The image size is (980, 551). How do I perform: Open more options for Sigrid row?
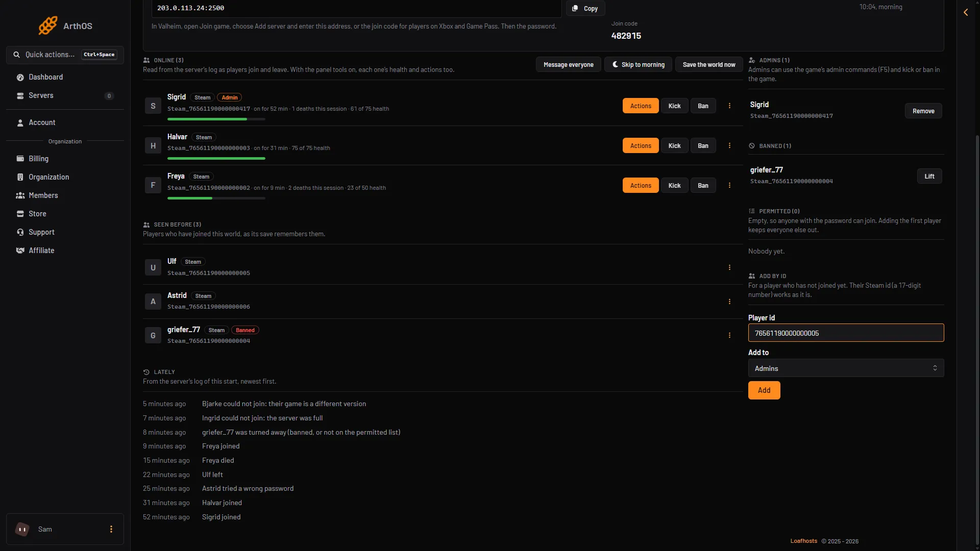(x=729, y=106)
